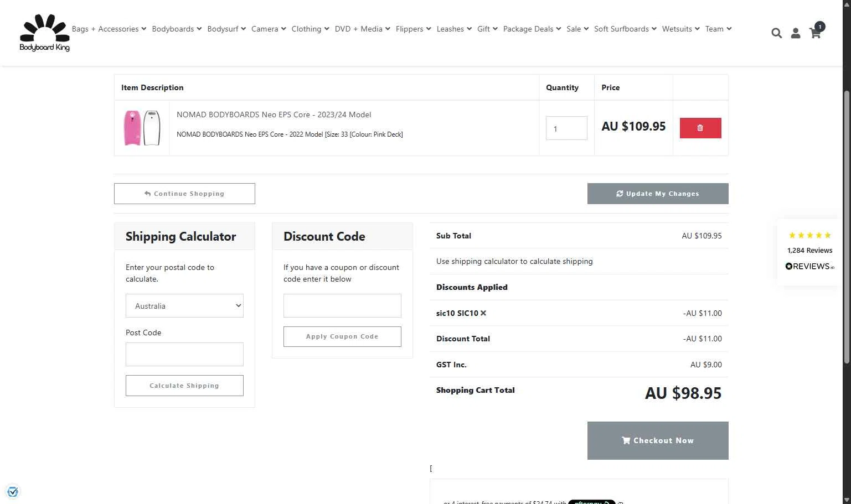Click the bodyboard product thumbnail

click(142, 128)
